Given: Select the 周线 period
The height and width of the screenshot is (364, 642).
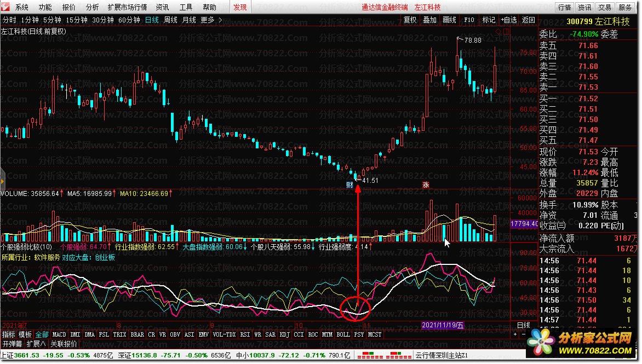Looking at the screenshot, I should pyautogui.click(x=170, y=20).
